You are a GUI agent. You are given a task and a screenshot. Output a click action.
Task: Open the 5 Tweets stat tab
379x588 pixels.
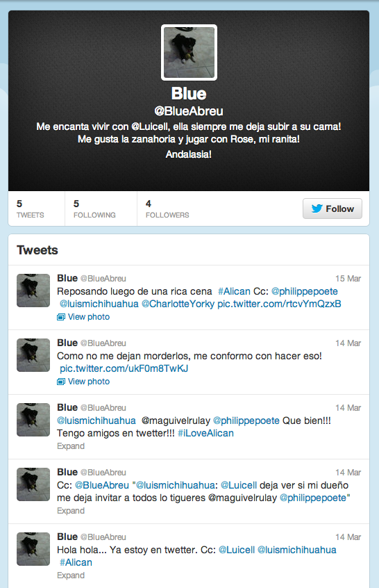point(36,209)
